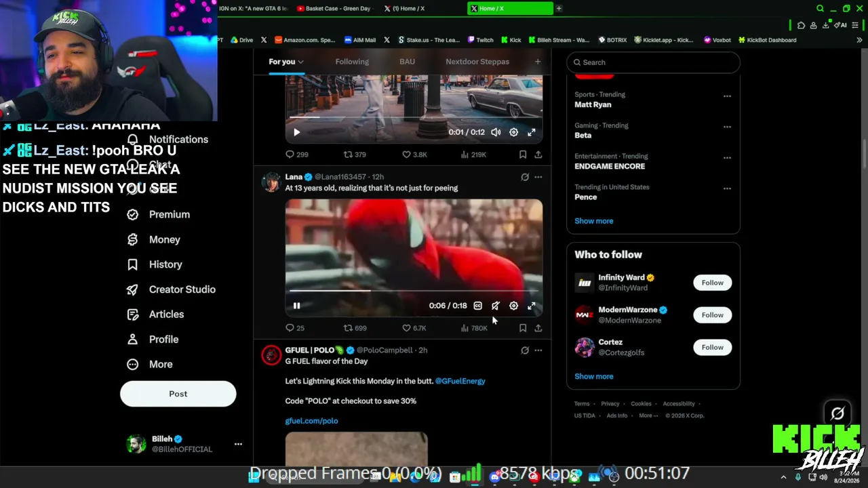868x488 pixels.
Task: Open Grok icon on Lana's post
Action: pos(524,177)
